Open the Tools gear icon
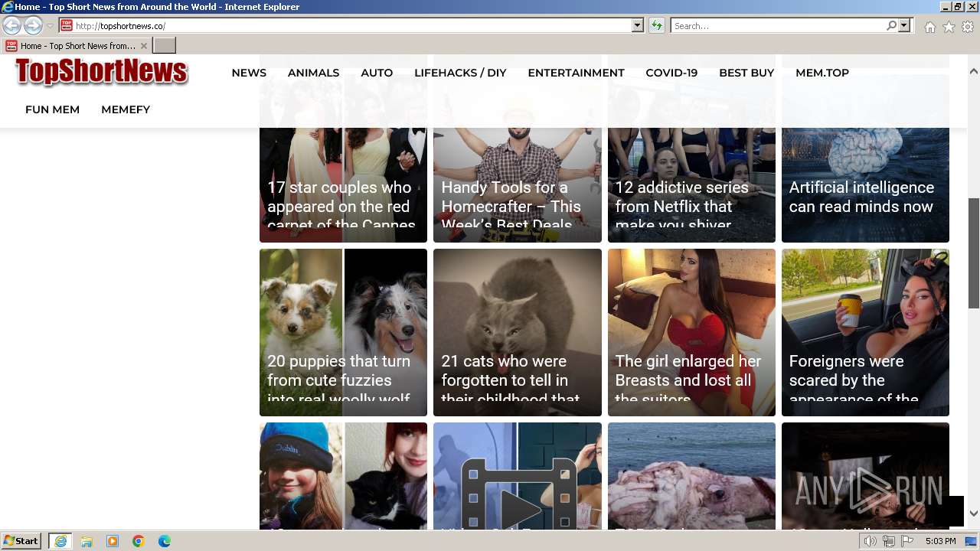Screen dimensions: 980x551 point(968,27)
